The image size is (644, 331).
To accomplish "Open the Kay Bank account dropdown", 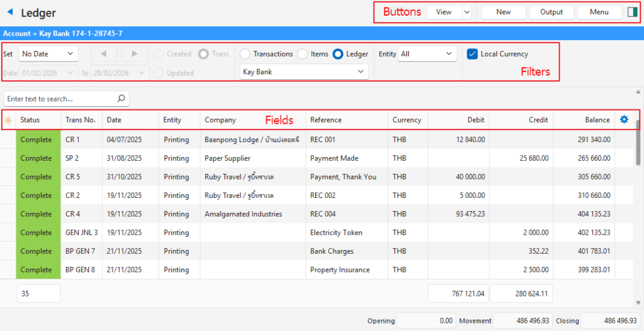I will 304,72.
